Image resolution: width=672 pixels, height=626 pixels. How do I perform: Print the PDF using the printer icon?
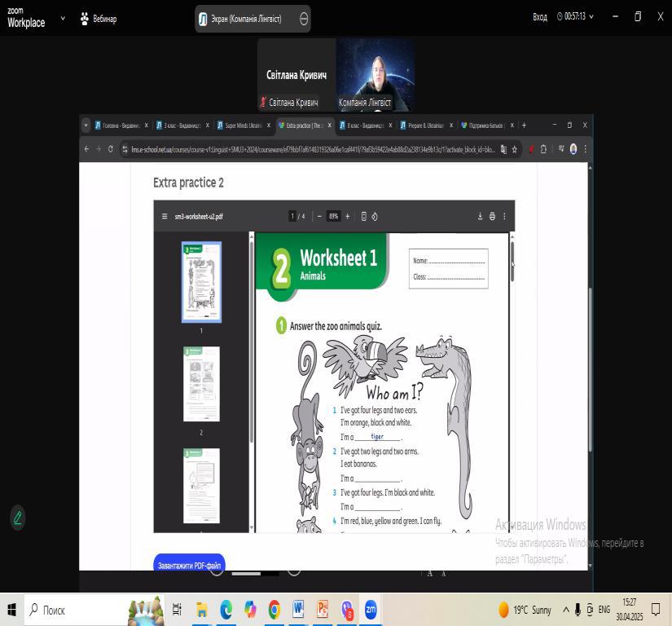pyautogui.click(x=492, y=216)
